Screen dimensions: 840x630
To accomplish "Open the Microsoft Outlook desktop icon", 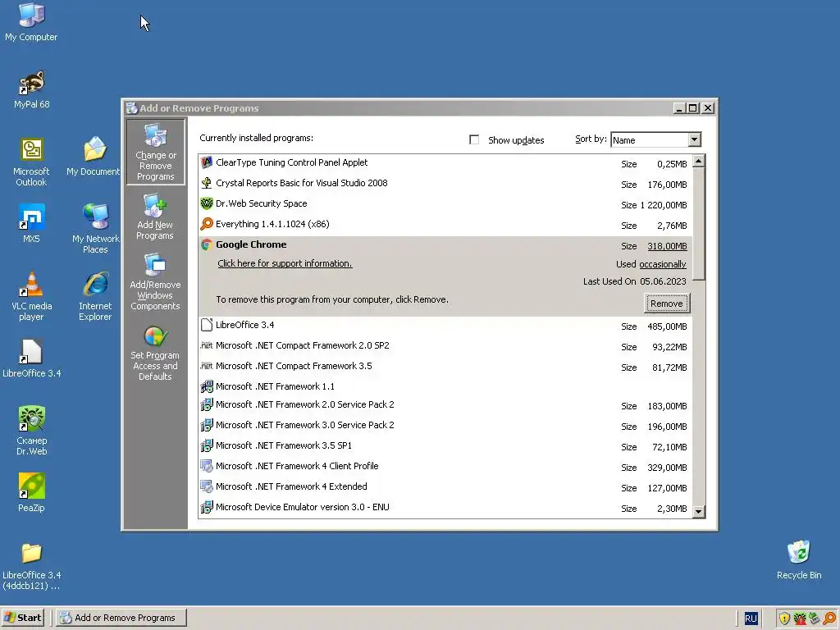I will point(31,162).
